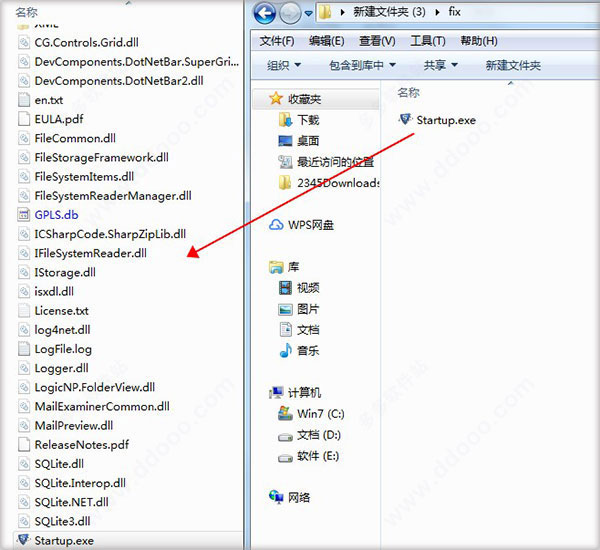This screenshot has height=550, width=600.
Task: Select Startup.exe in the fix folder
Action: pyautogui.click(x=437, y=120)
